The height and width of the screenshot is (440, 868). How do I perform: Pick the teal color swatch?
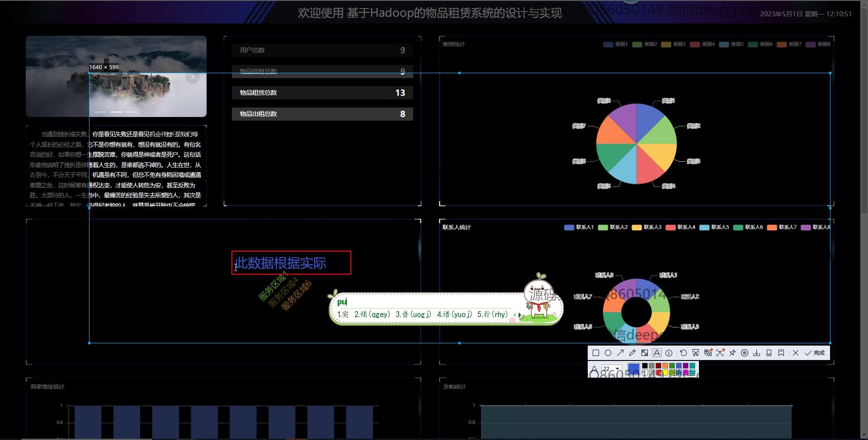(x=692, y=365)
